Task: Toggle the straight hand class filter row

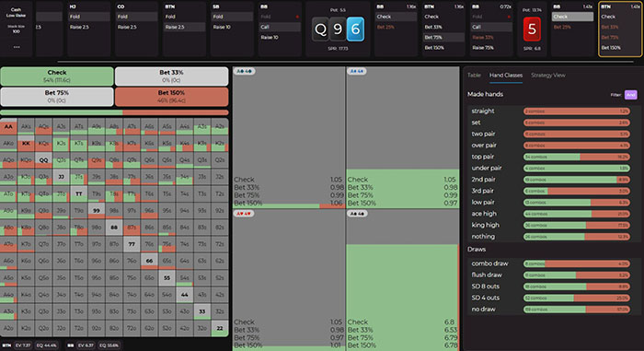Action: pos(551,111)
